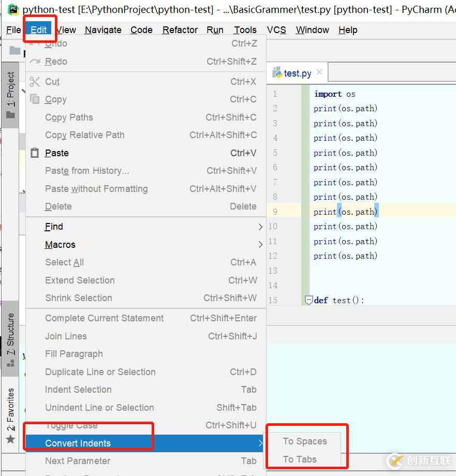Viewport: 456px width, 476px height.
Task: Open the 2: Favorites tool window
Action: pyautogui.click(x=11, y=410)
